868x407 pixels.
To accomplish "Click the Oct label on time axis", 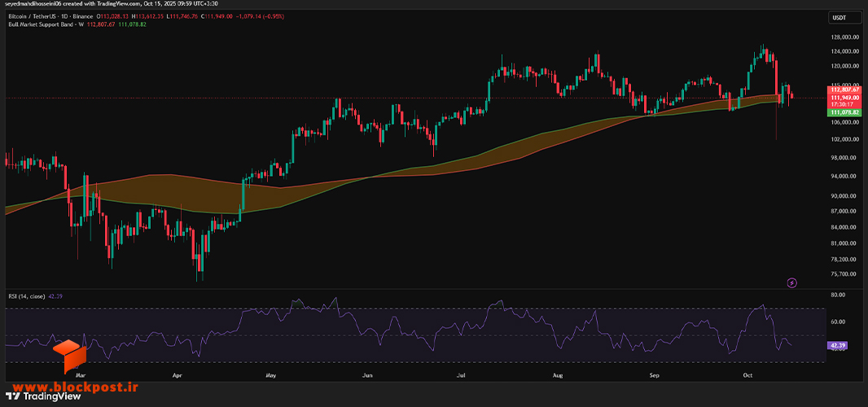I will click(x=747, y=376).
